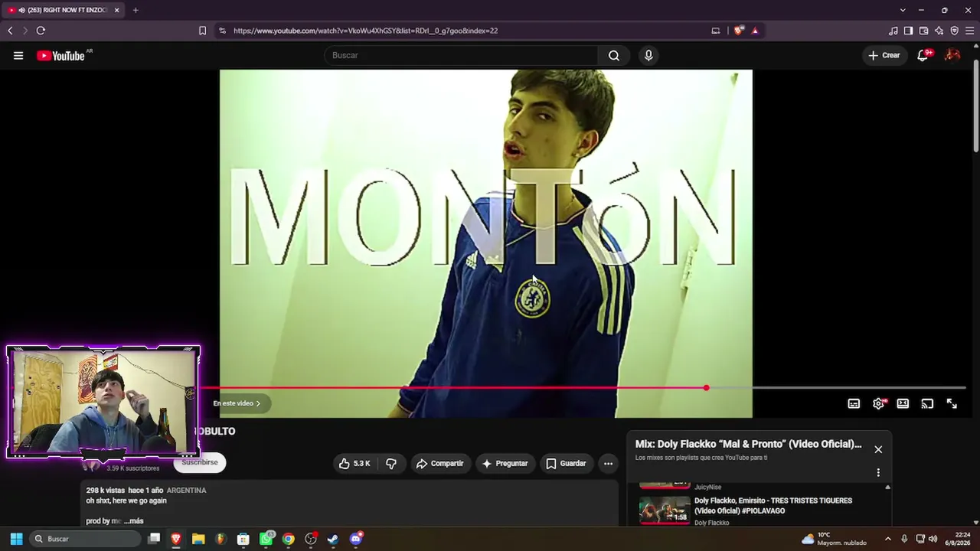Open Brave Wallet icon
The width and height of the screenshot is (980, 551).
click(923, 31)
